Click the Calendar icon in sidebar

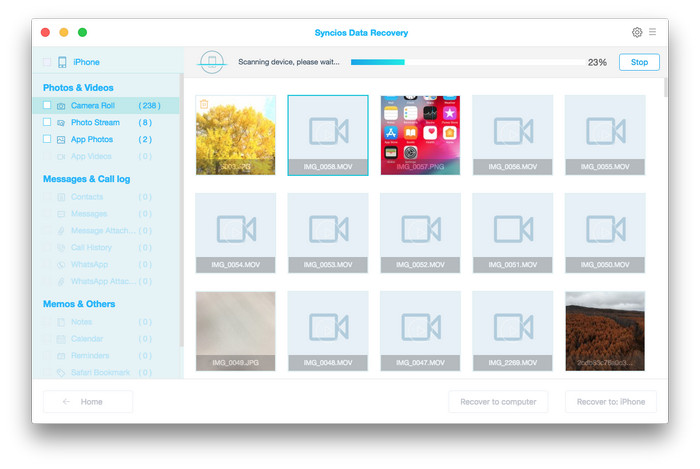61,339
